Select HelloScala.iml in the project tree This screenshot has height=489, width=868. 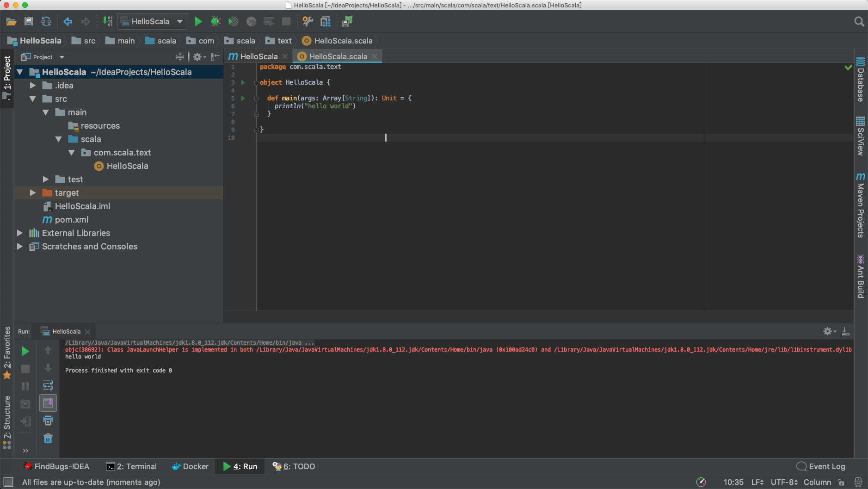pos(82,206)
